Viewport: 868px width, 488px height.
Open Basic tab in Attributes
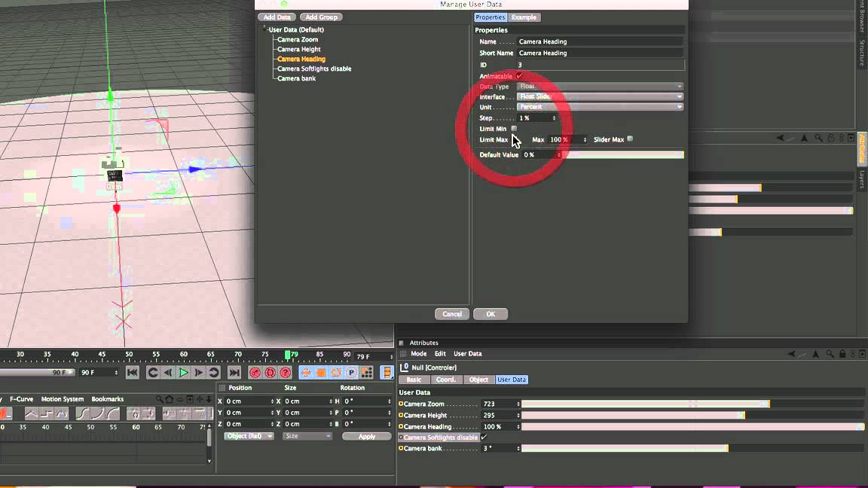[414, 380]
